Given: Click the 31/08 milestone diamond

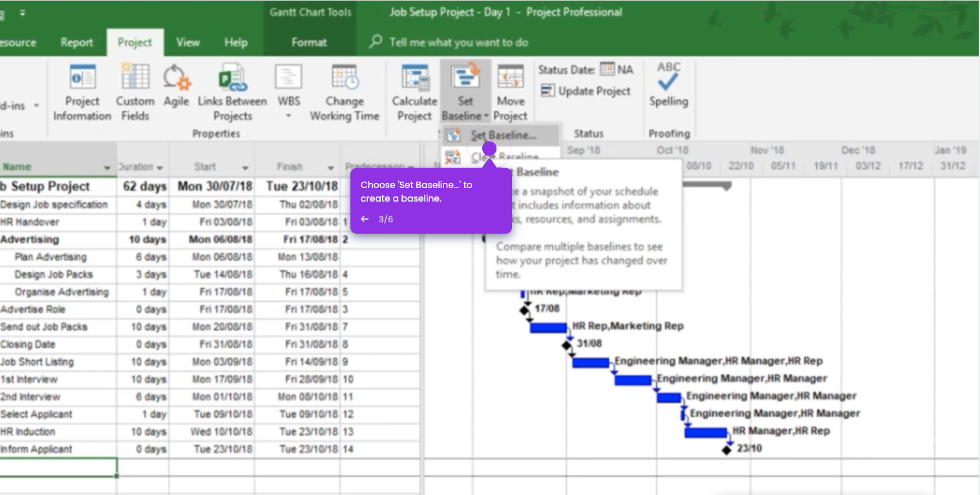Looking at the screenshot, I should tap(567, 345).
